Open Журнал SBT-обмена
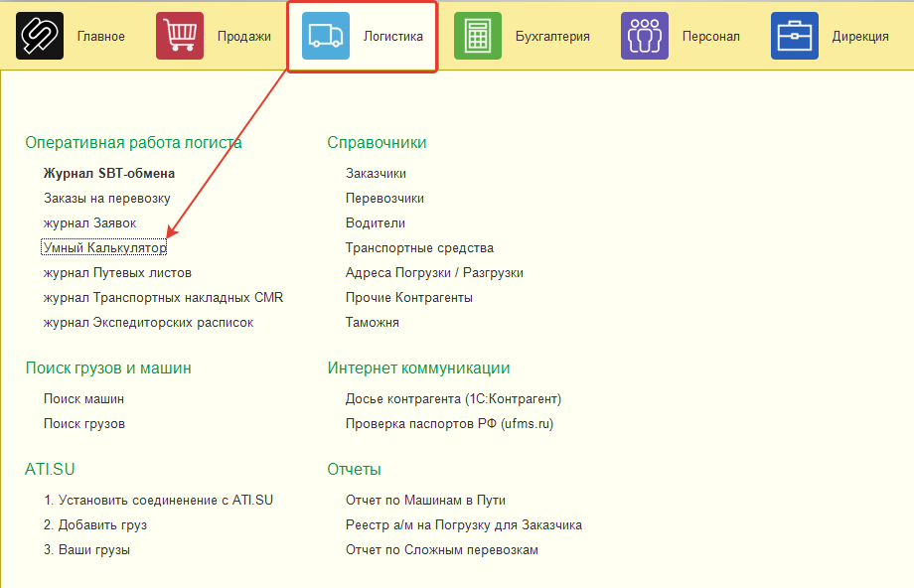 [x=109, y=173]
